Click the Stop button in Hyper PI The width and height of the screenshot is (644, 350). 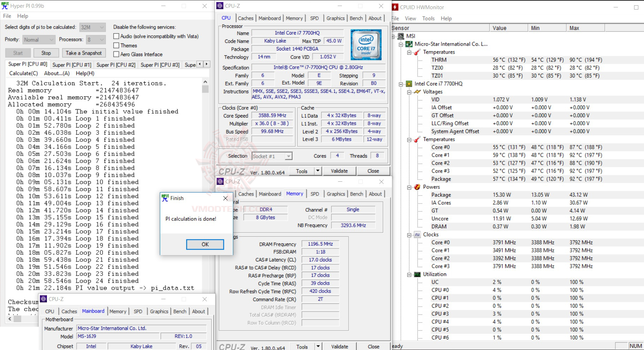(x=46, y=53)
